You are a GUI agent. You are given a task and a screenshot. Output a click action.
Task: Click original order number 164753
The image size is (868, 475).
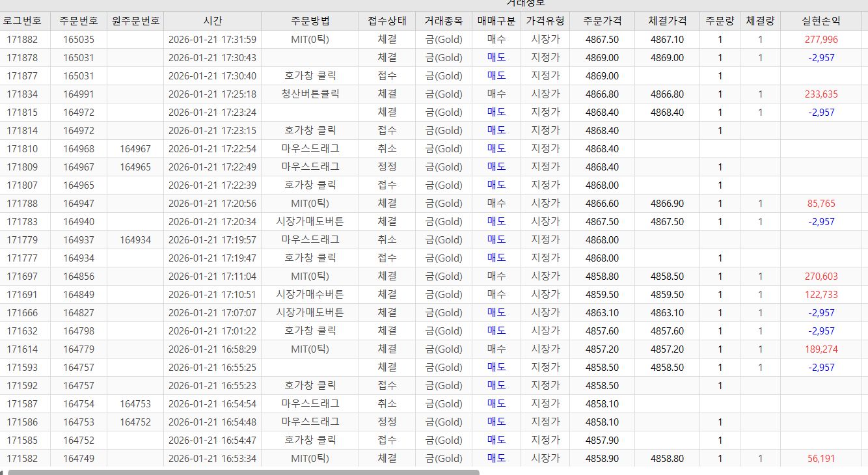point(135,404)
